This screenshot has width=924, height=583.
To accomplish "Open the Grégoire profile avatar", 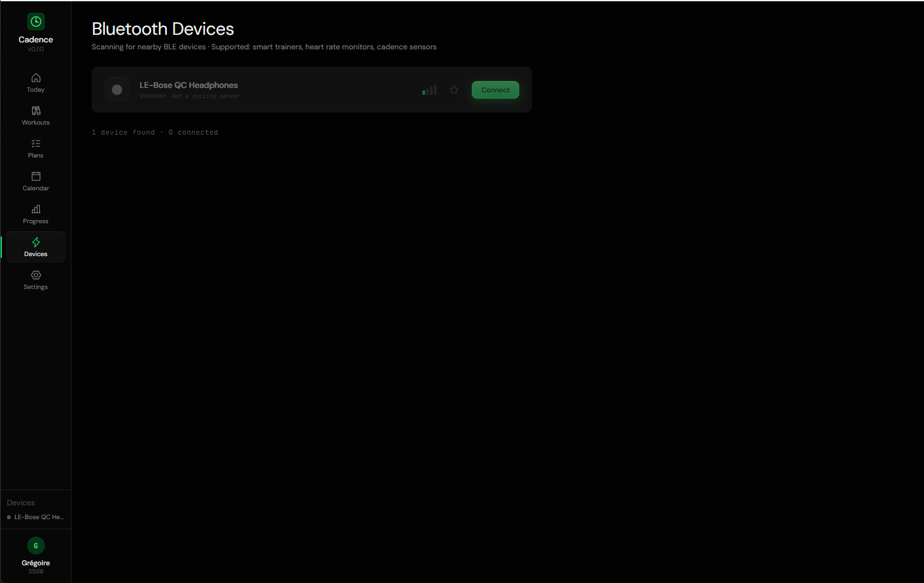I will click(x=36, y=546).
